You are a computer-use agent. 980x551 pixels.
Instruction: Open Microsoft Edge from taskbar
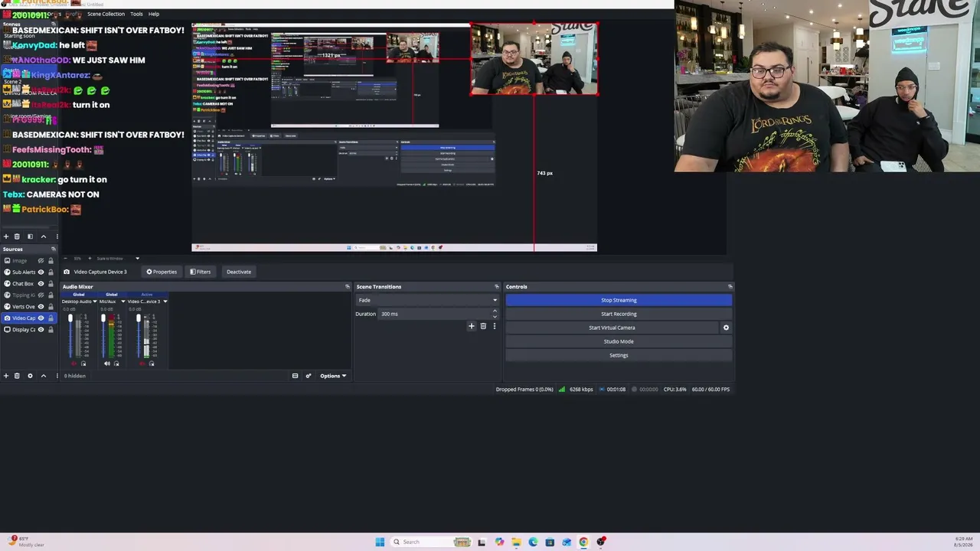(533, 542)
